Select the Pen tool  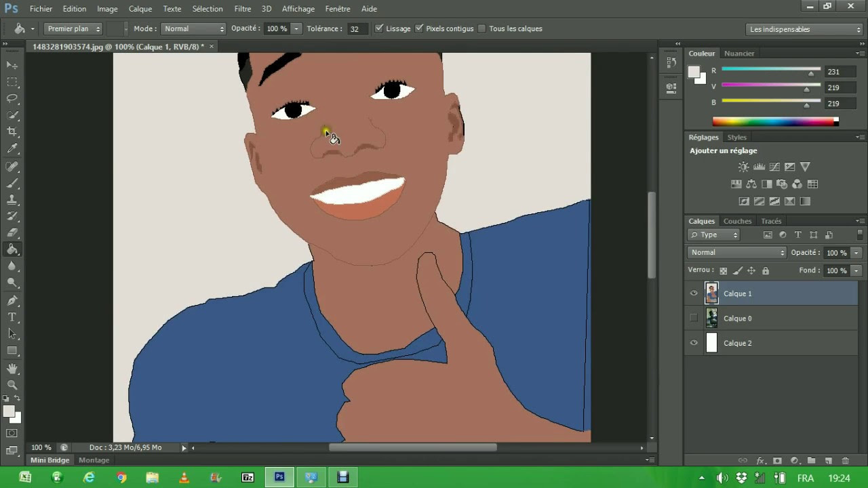coord(12,300)
